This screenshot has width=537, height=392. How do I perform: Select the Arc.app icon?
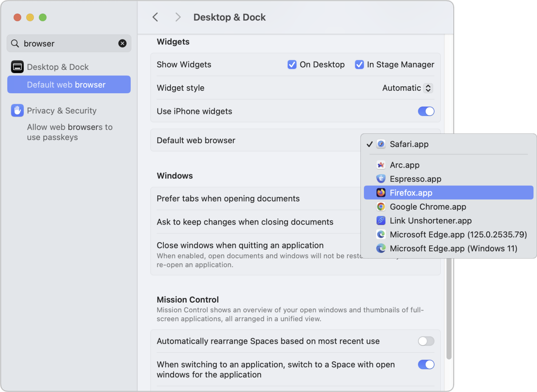pyautogui.click(x=381, y=165)
